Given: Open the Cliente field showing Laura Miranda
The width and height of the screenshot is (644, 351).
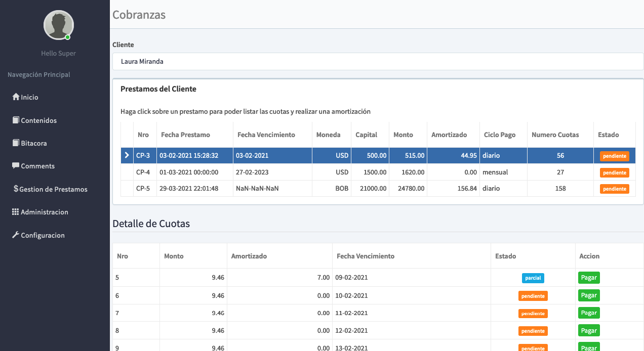Looking at the screenshot, I should 378,62.
